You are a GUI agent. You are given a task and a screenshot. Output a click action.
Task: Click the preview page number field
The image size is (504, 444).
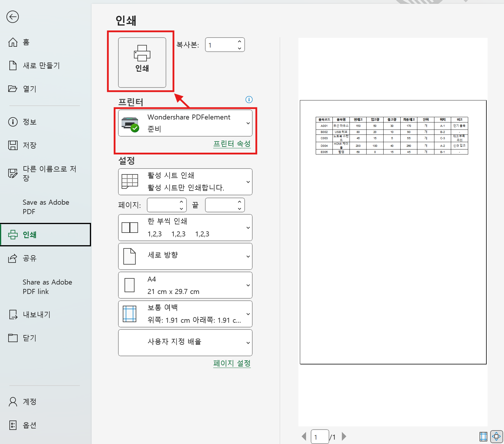point(320,437)
